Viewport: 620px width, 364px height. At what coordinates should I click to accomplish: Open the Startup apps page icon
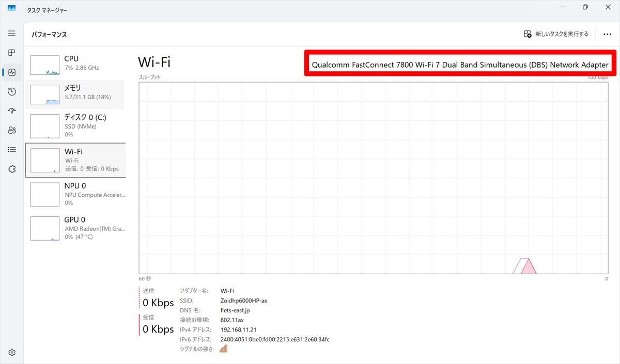coord(12,110)
